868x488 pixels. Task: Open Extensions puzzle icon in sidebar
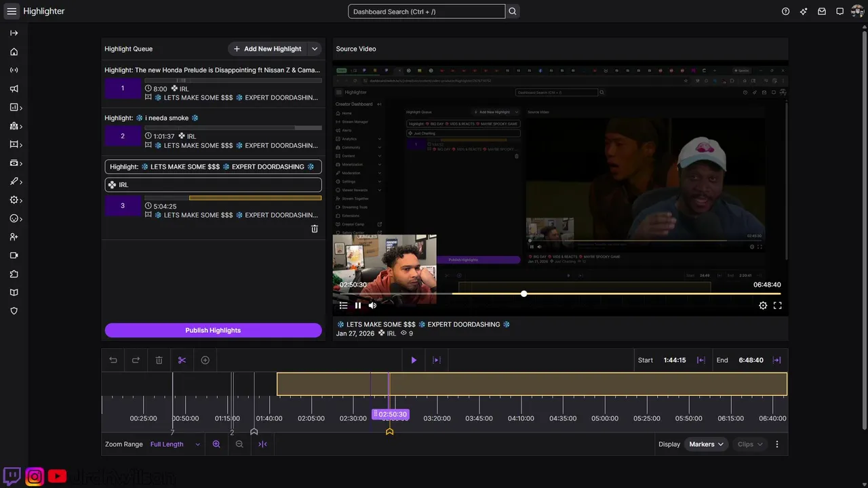click(14, 274)
